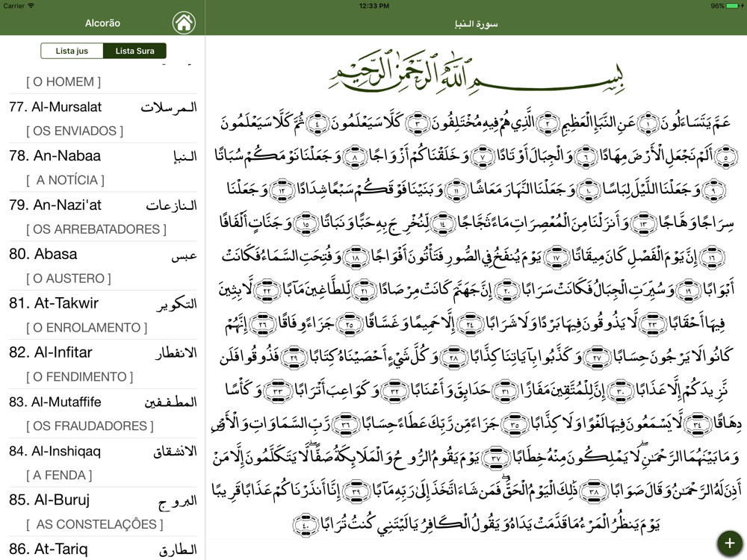Tap the [ A FENDA ] translation
Screen dimensions: 747x560
click(59, 475)
